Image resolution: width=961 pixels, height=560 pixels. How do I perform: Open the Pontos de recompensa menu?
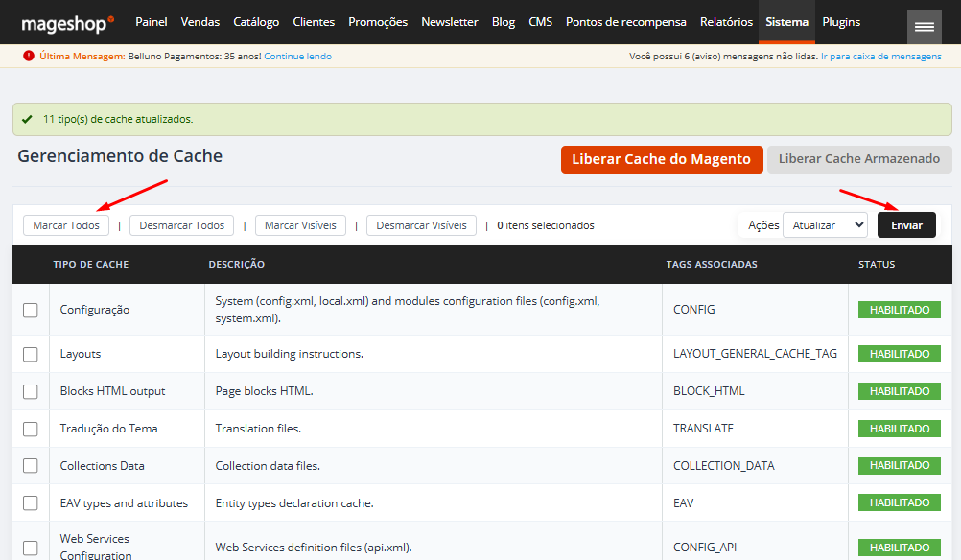click(x=625, y=21)
